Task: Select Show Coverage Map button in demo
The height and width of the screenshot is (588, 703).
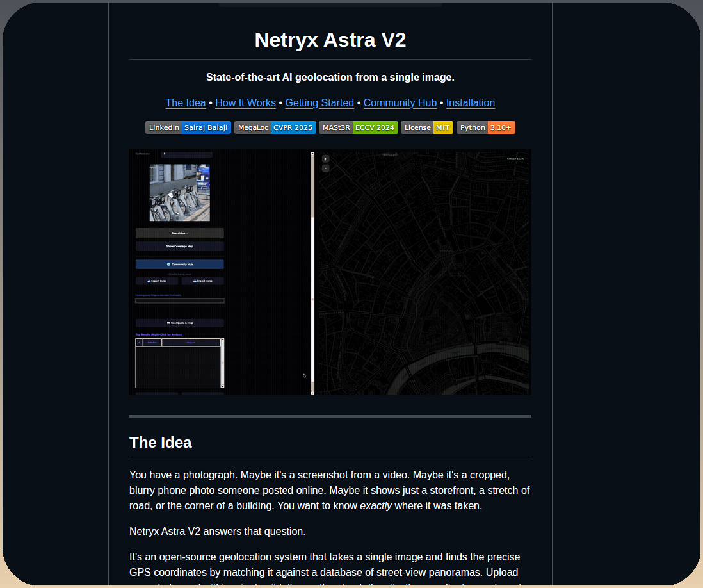Action: 179,246
